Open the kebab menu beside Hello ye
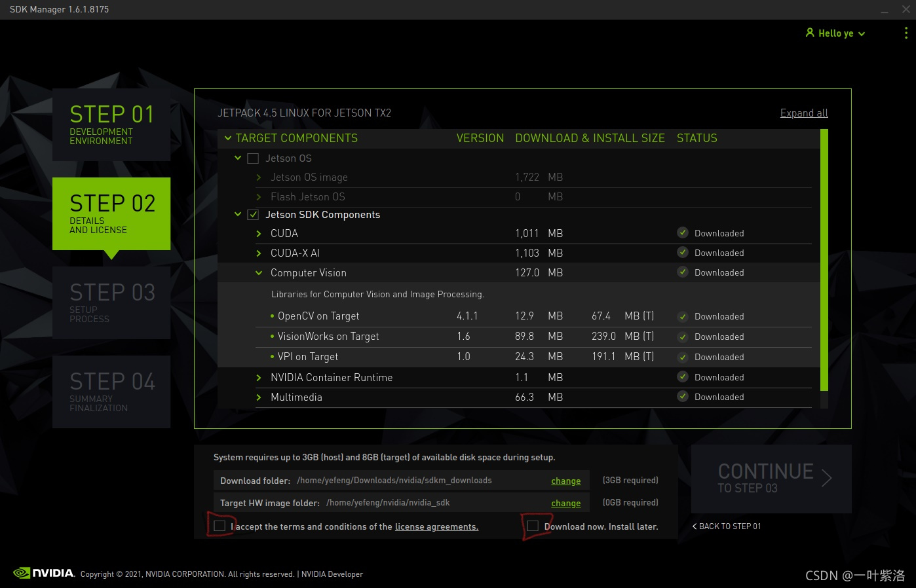Viewport: 916px width, 588px height. (x=906, y=33)
